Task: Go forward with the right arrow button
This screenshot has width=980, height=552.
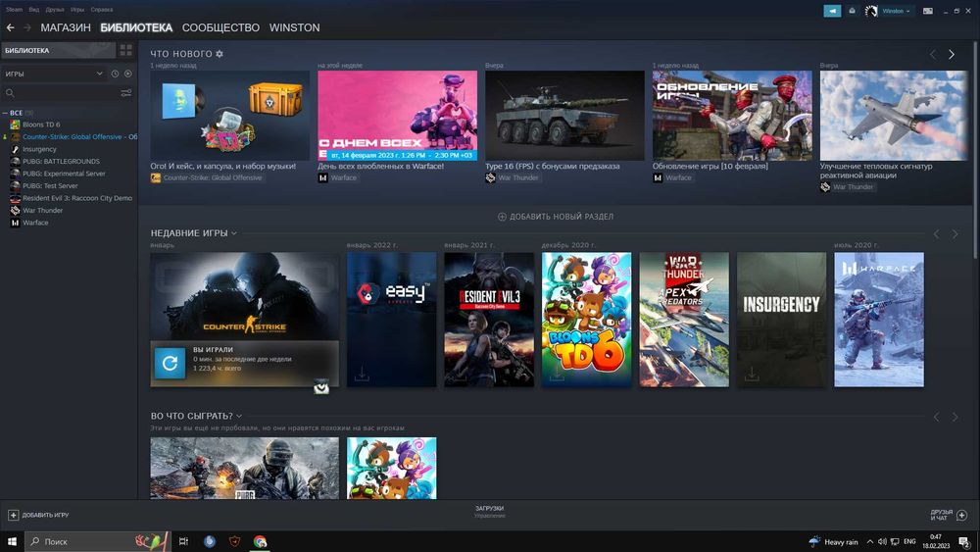Action: [x=26, y=27]
